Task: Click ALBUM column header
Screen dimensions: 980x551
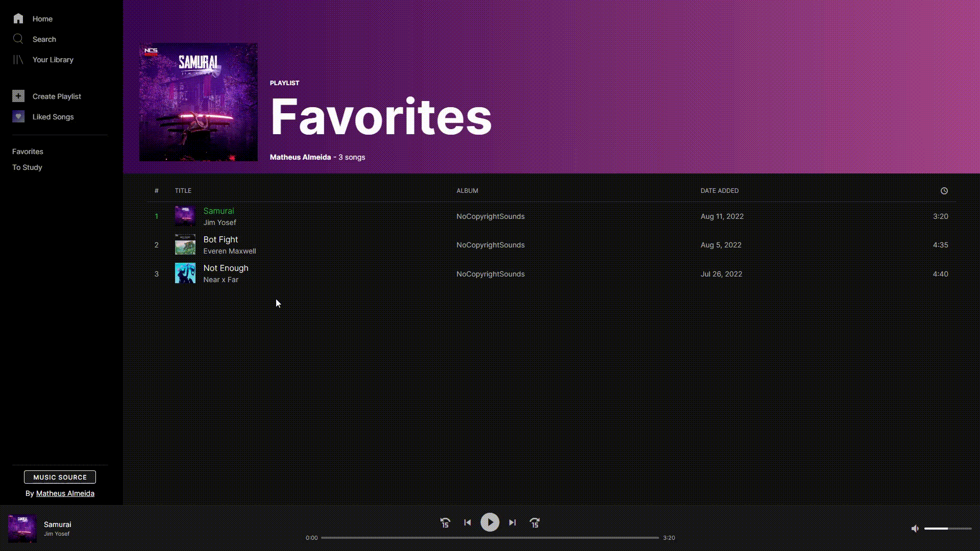Action: (x=467, y=191)
